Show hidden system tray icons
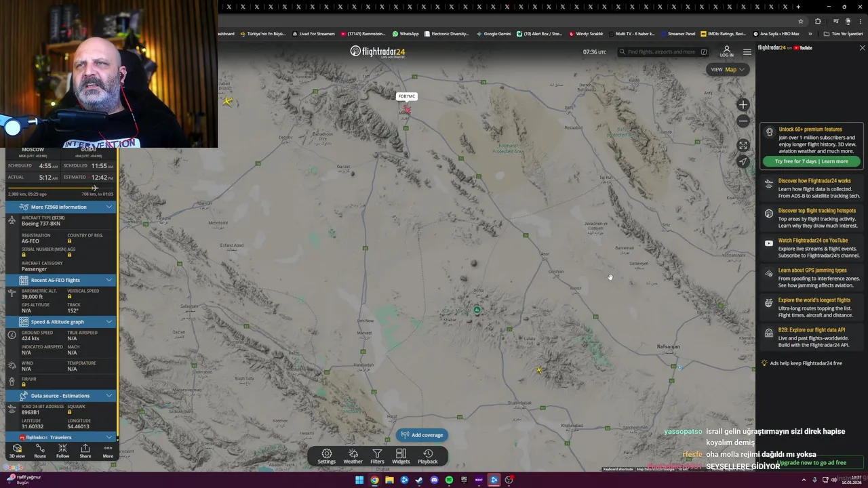The image size is (868, 488). 804,480
